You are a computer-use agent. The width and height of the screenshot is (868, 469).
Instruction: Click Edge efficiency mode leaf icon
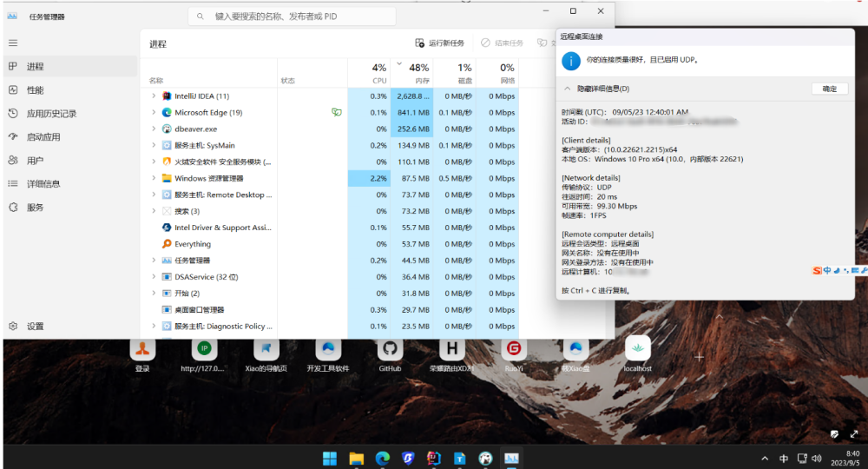click(337, 112)
